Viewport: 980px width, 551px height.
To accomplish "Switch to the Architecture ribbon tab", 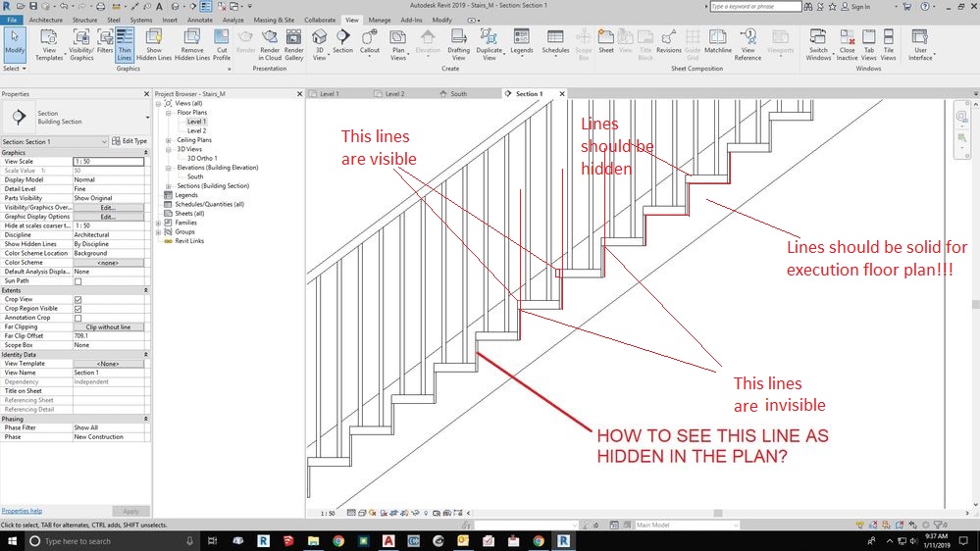I will pyautogui.click(x=46, y=20).
